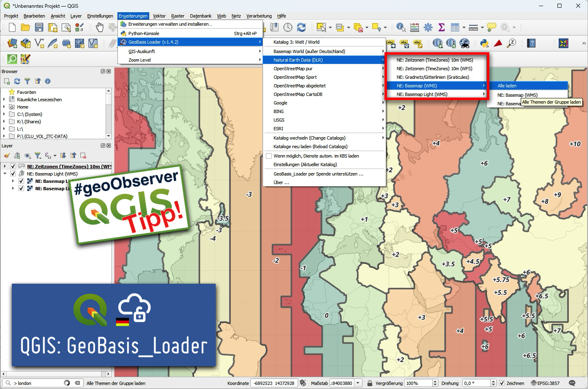Click 'Kataloge neu laden (Reload Catalogs)'

click(x=324, y=147)
